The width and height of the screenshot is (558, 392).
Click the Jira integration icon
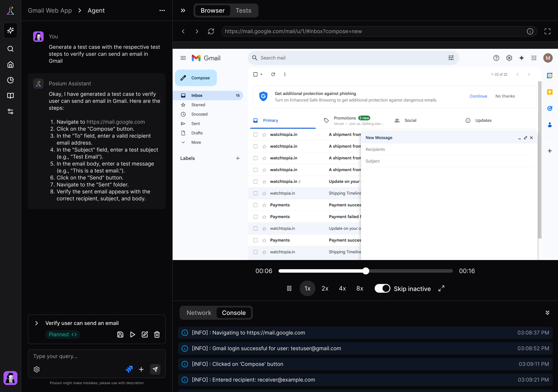point(129,369)
